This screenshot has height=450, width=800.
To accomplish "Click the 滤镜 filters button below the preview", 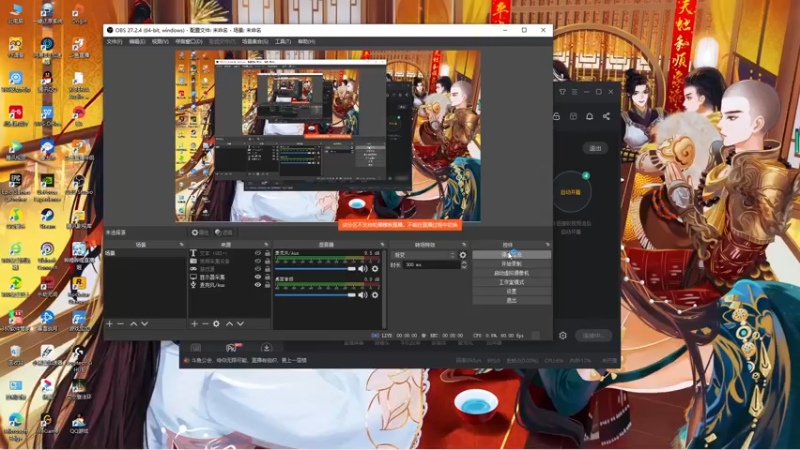I will point(223,233).
